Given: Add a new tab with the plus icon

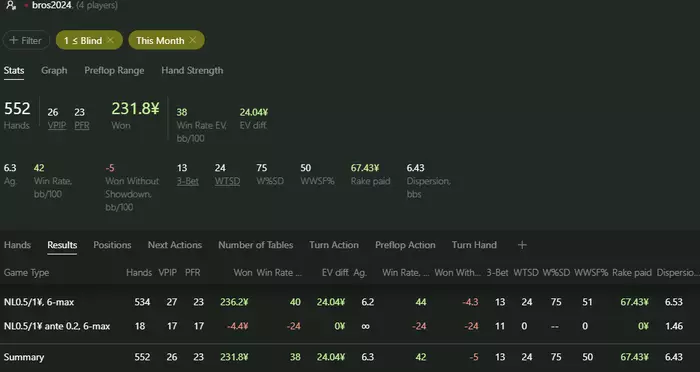Looking at the screenshot, I should coord(522,245).
